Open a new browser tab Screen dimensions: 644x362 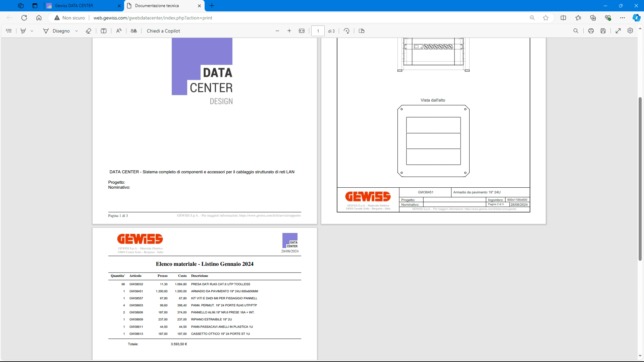click(x=212, y=6)
